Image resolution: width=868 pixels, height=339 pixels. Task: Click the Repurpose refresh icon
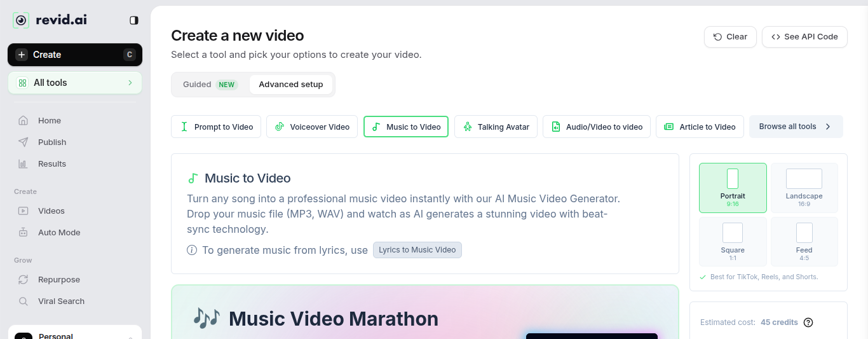pyautogui.click(x=23, y=279)
